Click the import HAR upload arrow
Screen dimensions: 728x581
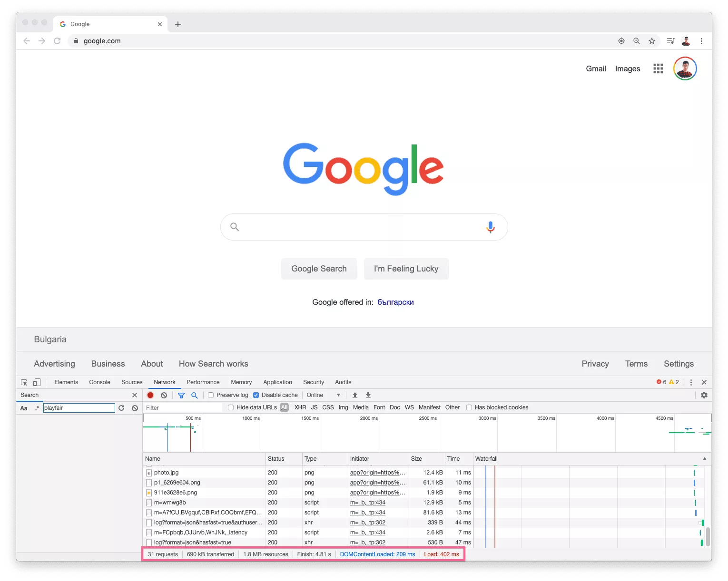pyautogui.click(x=355, y=395)
